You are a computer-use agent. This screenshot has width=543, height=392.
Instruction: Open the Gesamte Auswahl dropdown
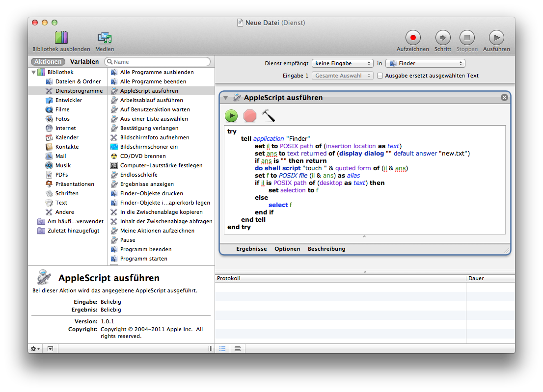pos(343,76)
